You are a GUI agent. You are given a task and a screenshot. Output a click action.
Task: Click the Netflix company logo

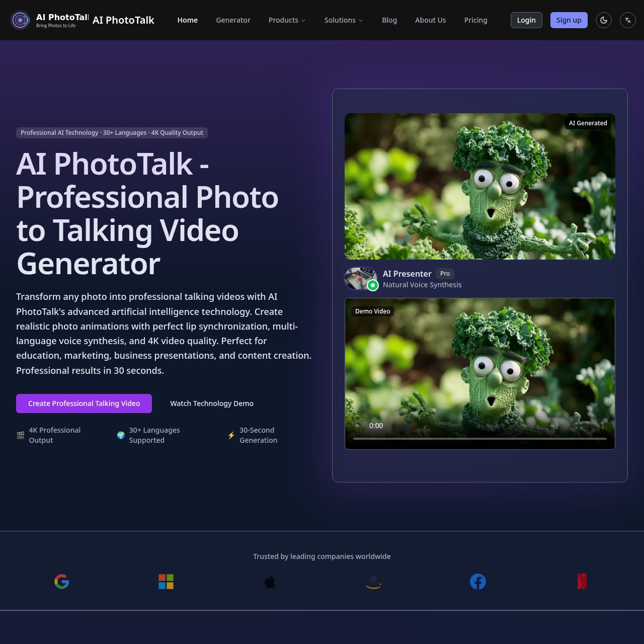coord(582,582)
